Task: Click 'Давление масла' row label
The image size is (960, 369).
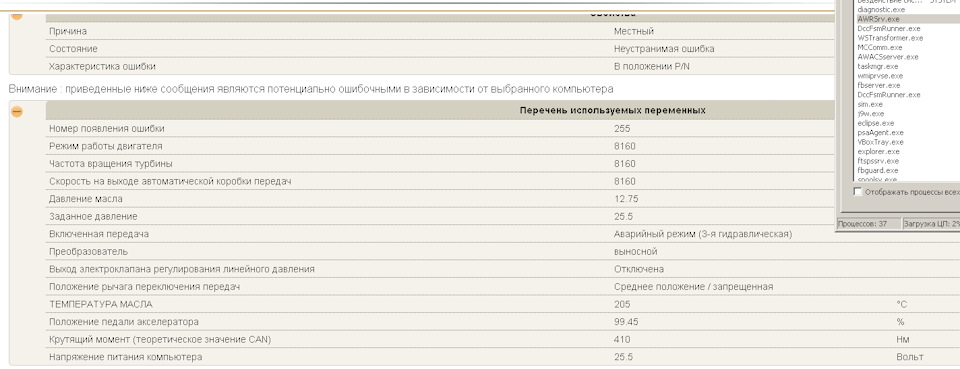Action: [86, 199]
